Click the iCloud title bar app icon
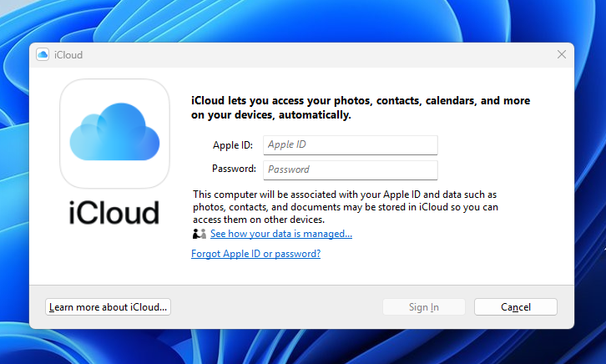 tap(43, 55)
